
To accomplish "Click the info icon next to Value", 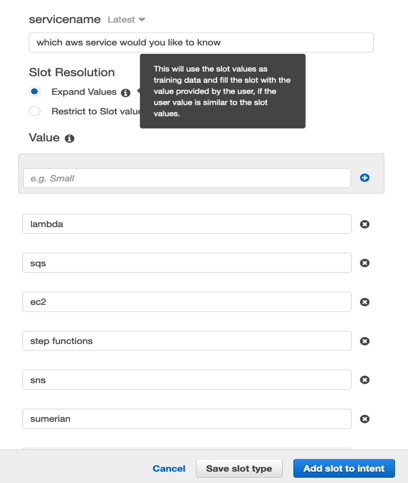I will pos(69,138).
